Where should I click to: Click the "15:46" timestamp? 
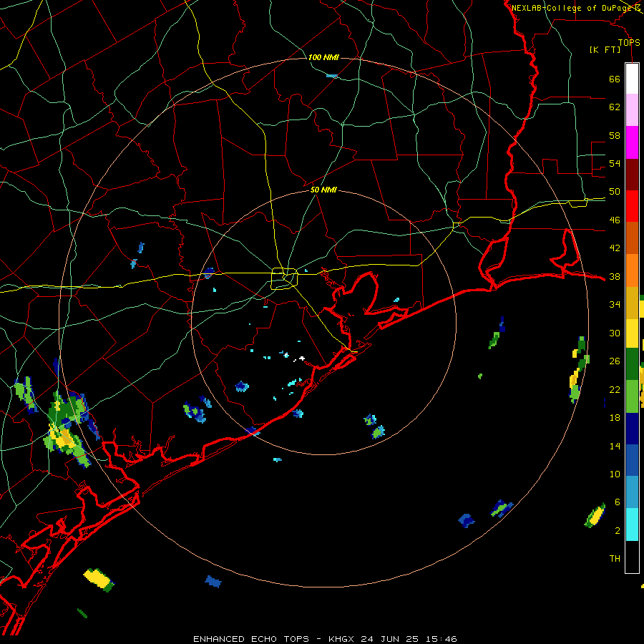pos(441,639)
